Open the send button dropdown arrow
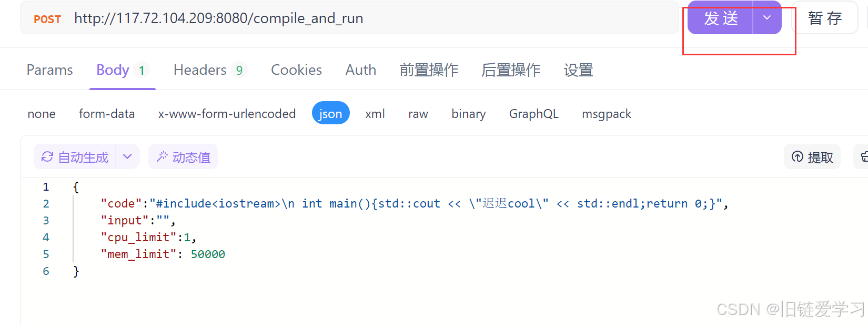Screen dimensions: 868x325 pyautogui.click(x=767, y=18)
